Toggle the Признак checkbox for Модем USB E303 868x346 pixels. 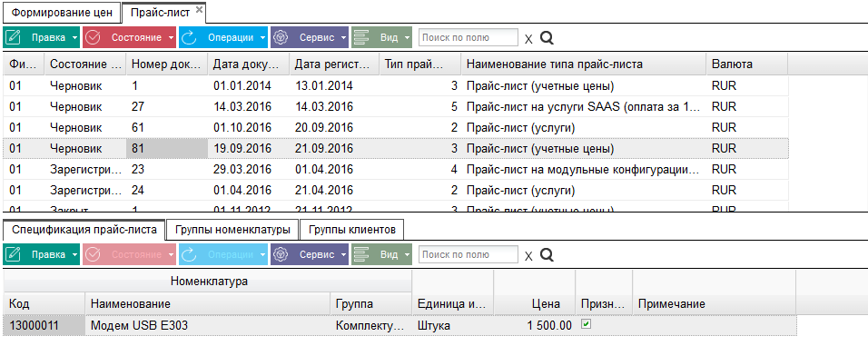pyautogui.click(x=587, y=325)
